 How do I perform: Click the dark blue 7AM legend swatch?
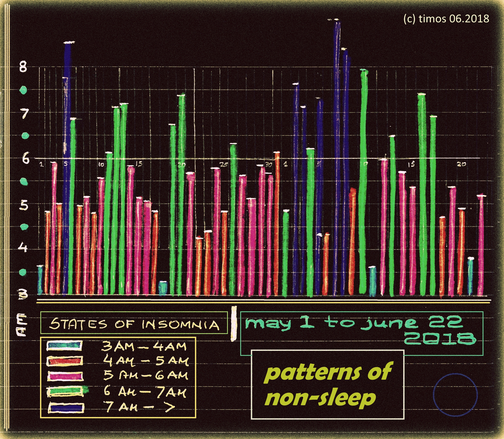point(66,407)
